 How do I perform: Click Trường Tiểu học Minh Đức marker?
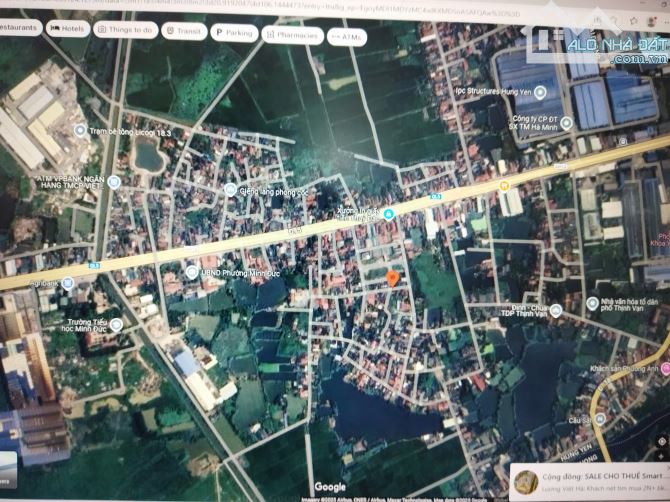(116, 324)
